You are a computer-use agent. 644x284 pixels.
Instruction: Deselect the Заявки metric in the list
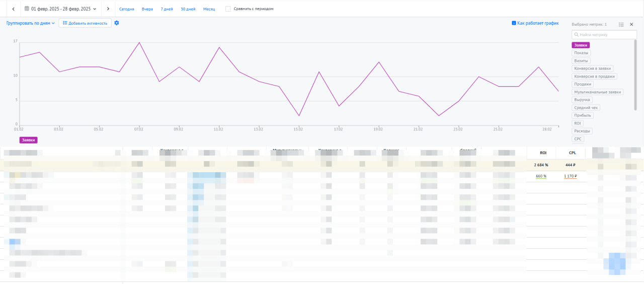pyautogui.click(x=581, y=45)
